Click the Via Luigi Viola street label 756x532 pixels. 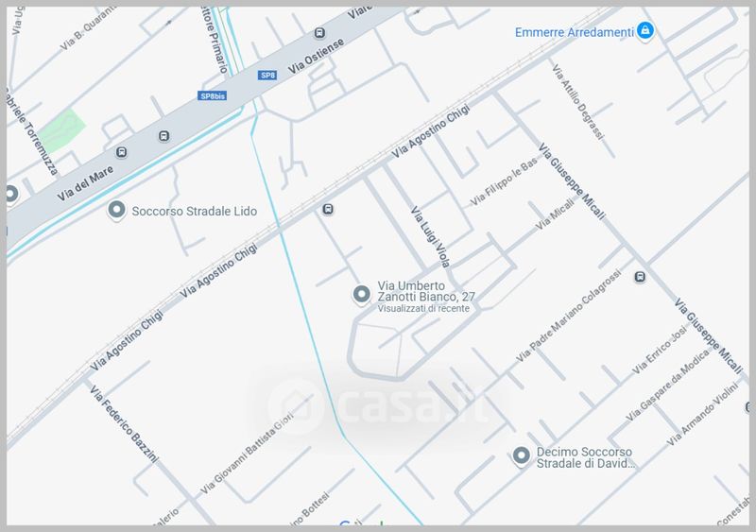click(431, 237)
